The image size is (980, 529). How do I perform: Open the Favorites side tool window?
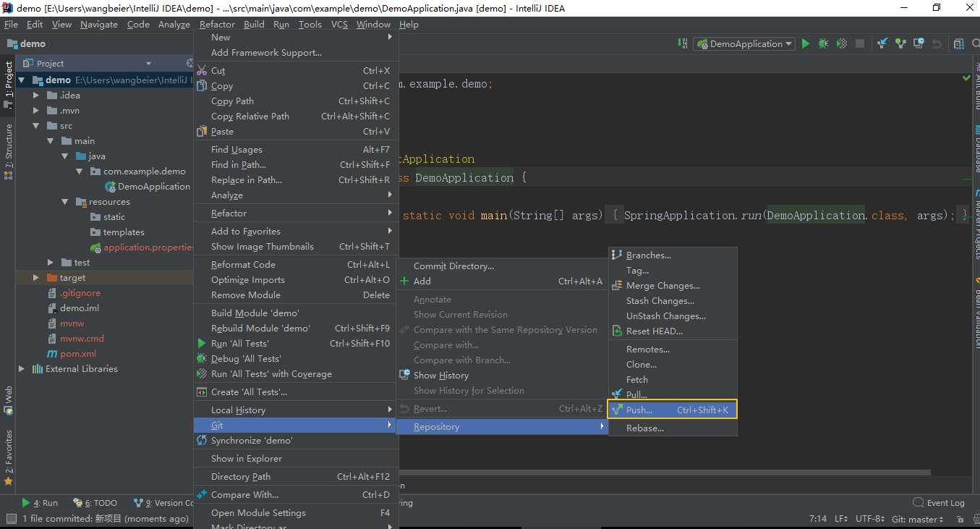[x=9, y=457]
